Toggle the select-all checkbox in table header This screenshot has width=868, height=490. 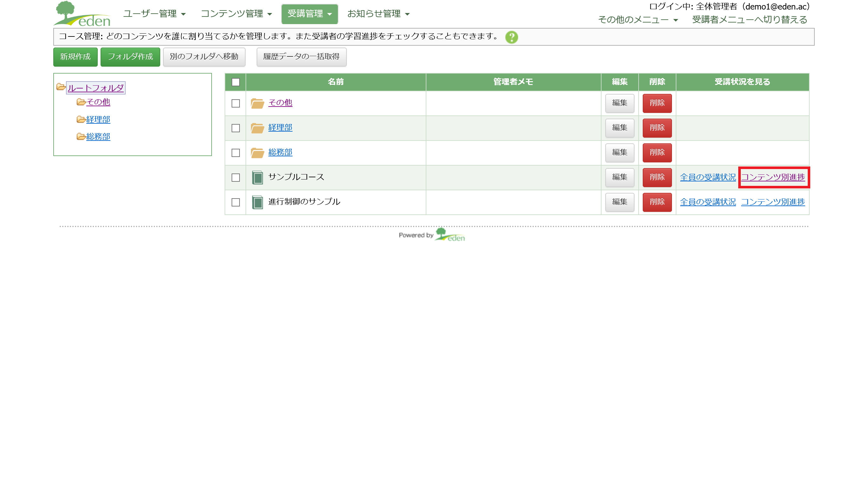235,82
